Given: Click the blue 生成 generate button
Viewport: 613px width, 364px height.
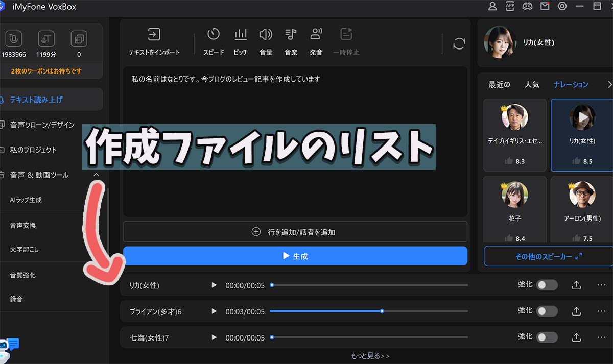Looking at the screenshot, I should 295,256.
